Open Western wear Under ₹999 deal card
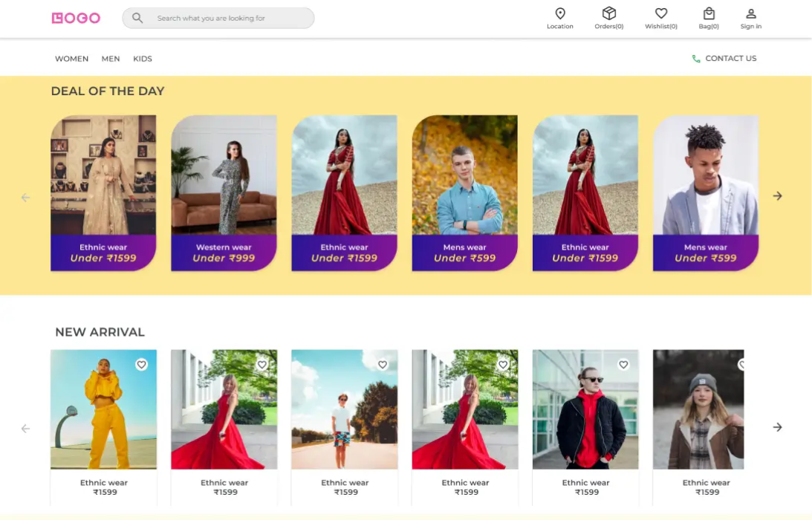The height and width of the screenshot is (520, 812). [224, 193]
